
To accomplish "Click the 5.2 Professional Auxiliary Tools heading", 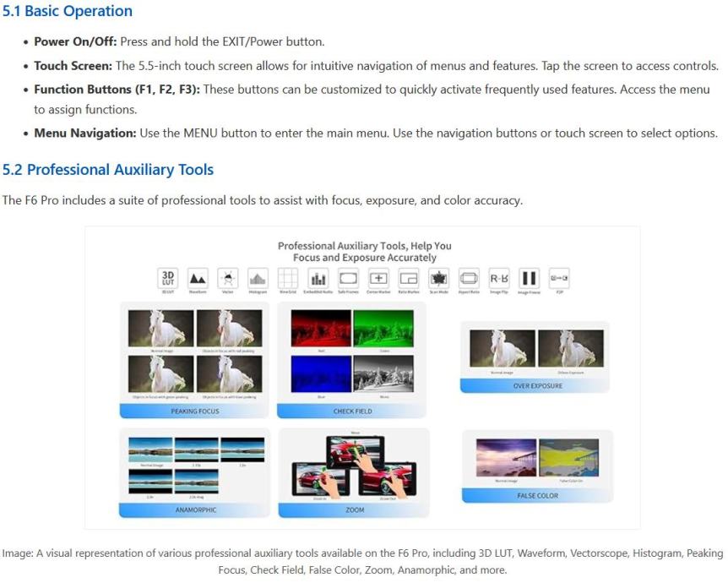I will pyautogui.click(x=108, y=170).
